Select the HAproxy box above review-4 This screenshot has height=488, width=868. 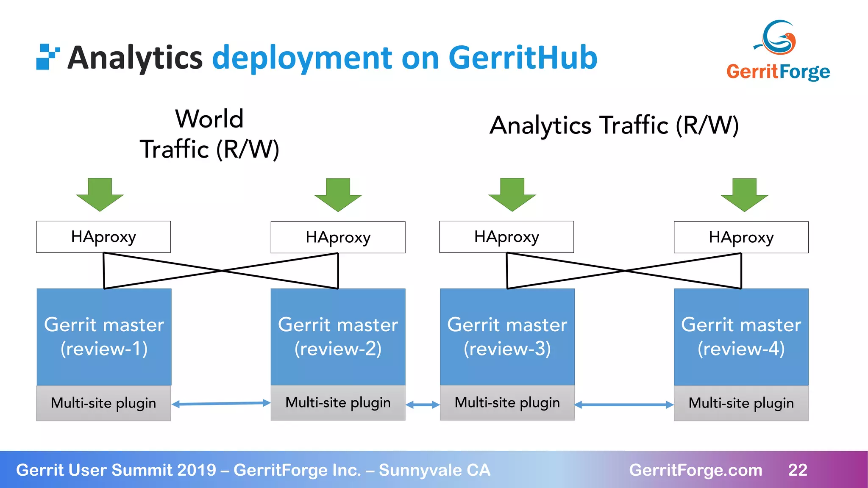point(741,237)
